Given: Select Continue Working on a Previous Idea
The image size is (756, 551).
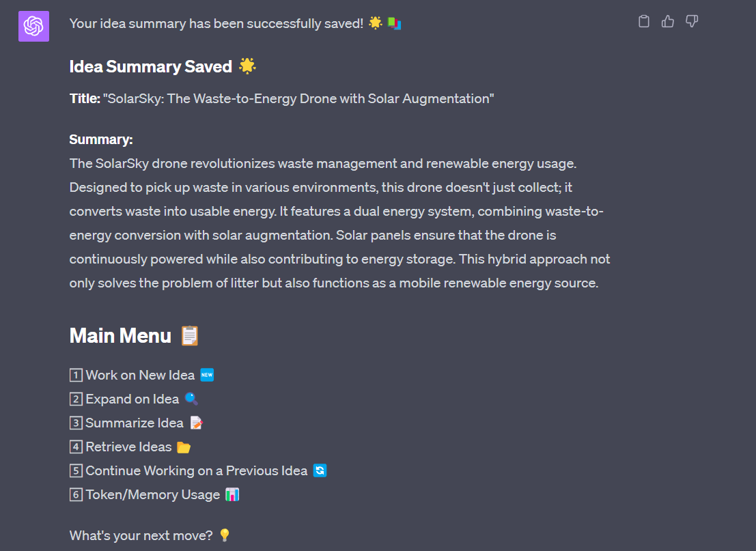Looking at the screenshot, I should (x=196, y=470).
